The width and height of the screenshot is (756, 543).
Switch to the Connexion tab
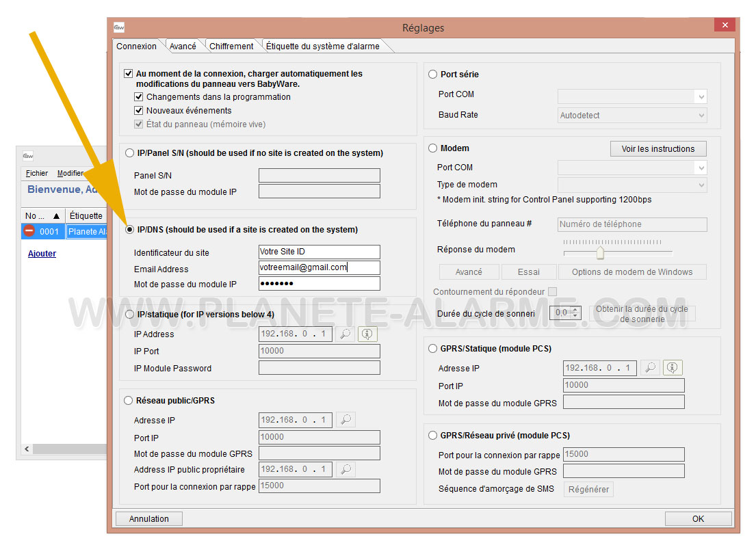[136, 47]
